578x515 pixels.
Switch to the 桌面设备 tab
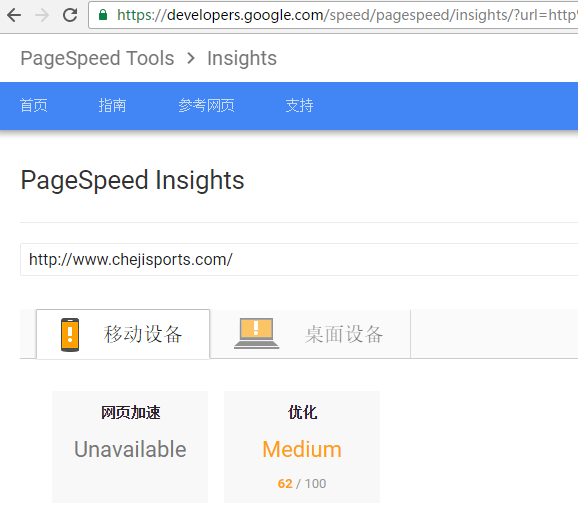[310, 334]
